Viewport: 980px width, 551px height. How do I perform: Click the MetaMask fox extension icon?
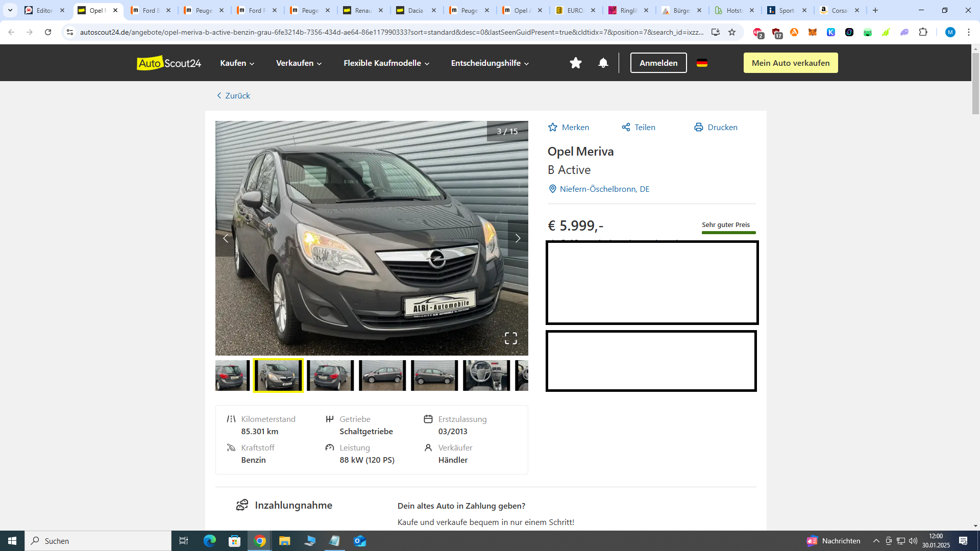click(813, 32)
